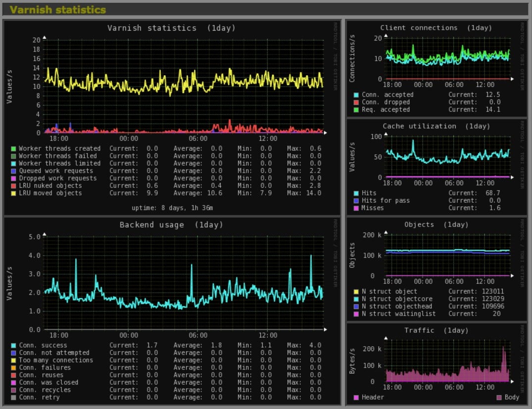532x409 pixels.
Task: Click the Varnish statistics page heading
Action: pyautogui.click(x=58, y=9)
